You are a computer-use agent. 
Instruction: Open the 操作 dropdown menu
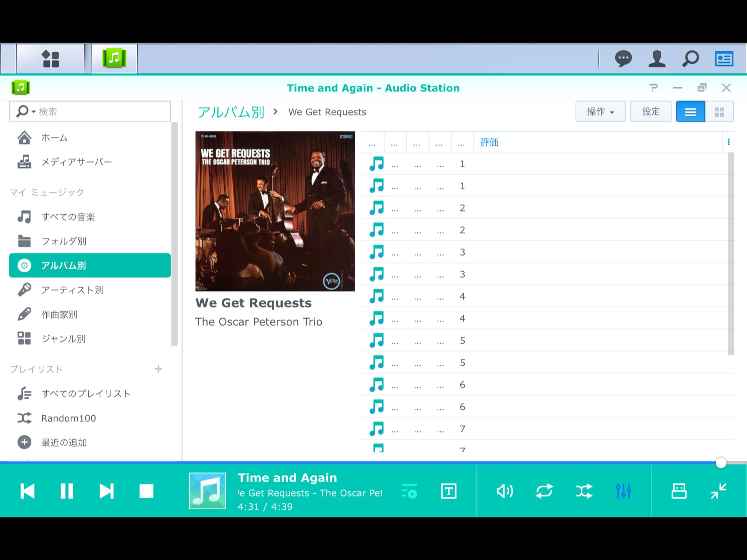click(x=600, y=112)
